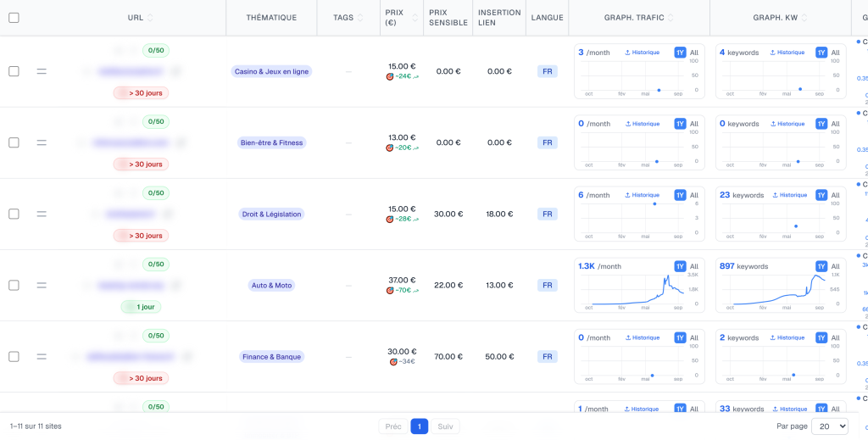Viewport: 868px width, 440px height.
Task: Open Historique on the 23 keywords graph
Action: click(x=789, y=195)
